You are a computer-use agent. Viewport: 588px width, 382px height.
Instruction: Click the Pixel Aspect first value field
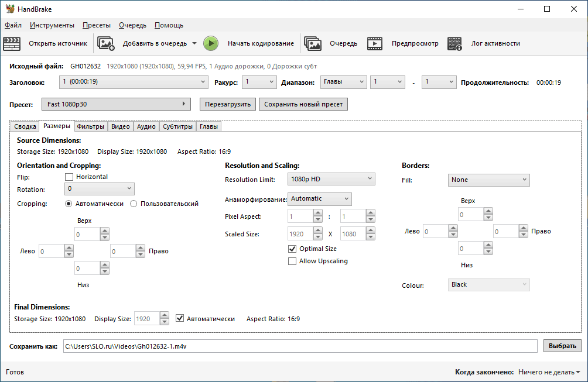click(300, 216)
